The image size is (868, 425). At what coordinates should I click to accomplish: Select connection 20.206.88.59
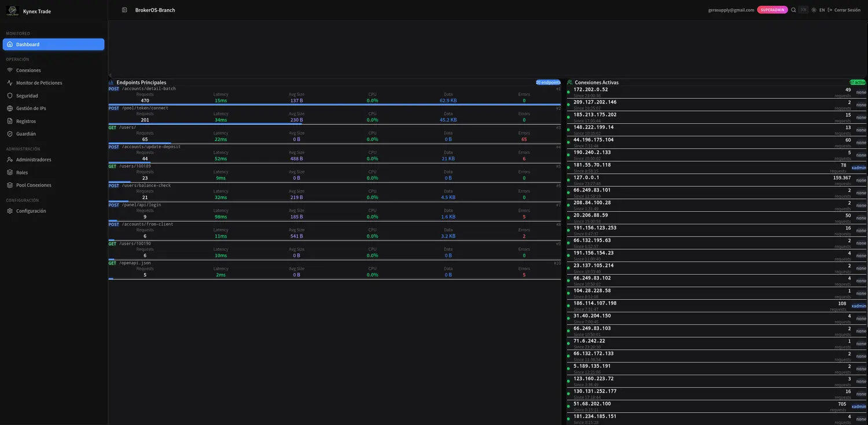coord(716,218)
